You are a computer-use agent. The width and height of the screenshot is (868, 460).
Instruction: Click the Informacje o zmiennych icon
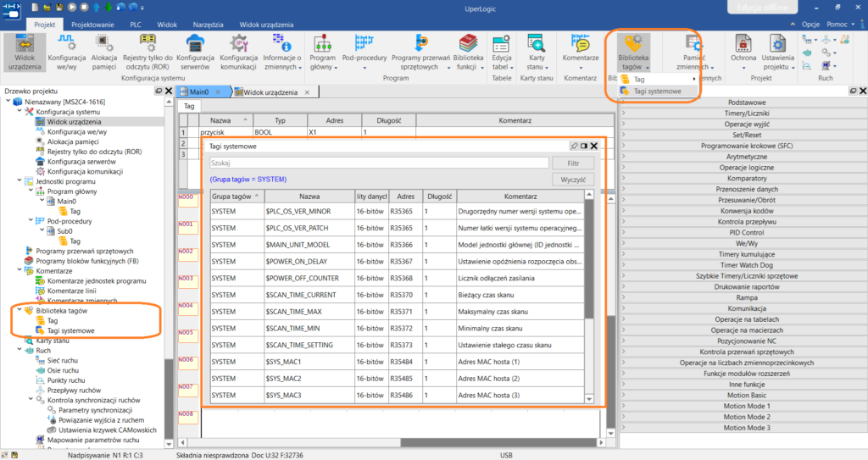point(281,43)
